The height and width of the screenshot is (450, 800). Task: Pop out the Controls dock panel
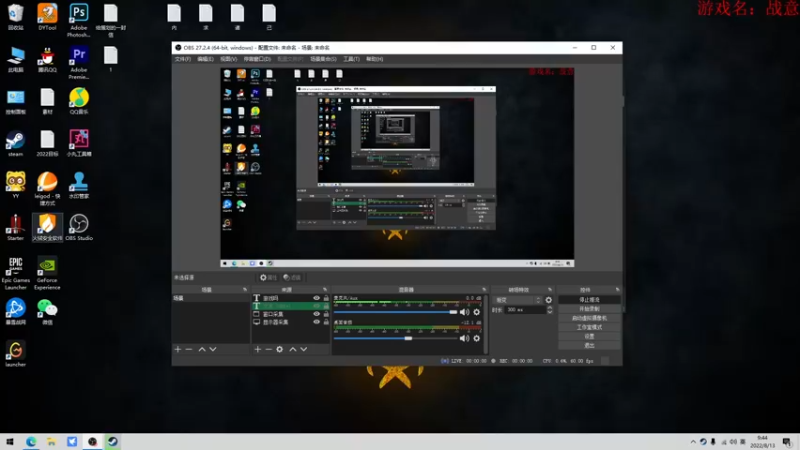[x=617, y=290]
